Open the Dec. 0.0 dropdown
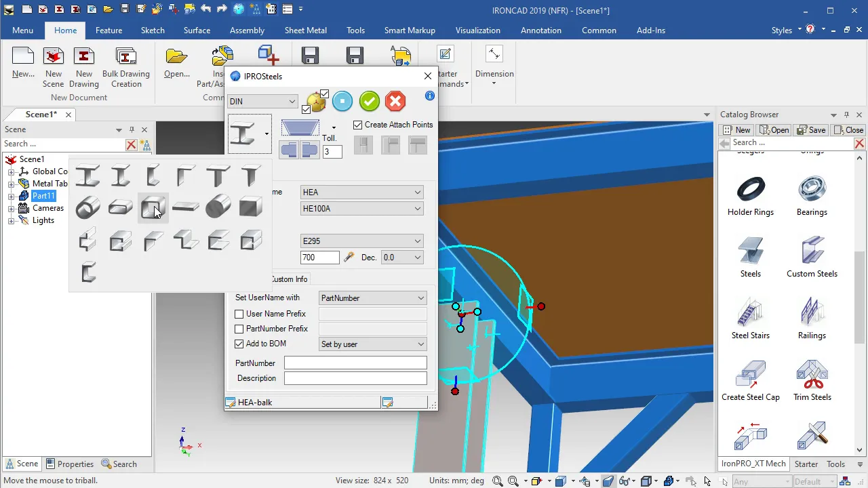Screen dimensions: 868x488 tap(402, 258)
